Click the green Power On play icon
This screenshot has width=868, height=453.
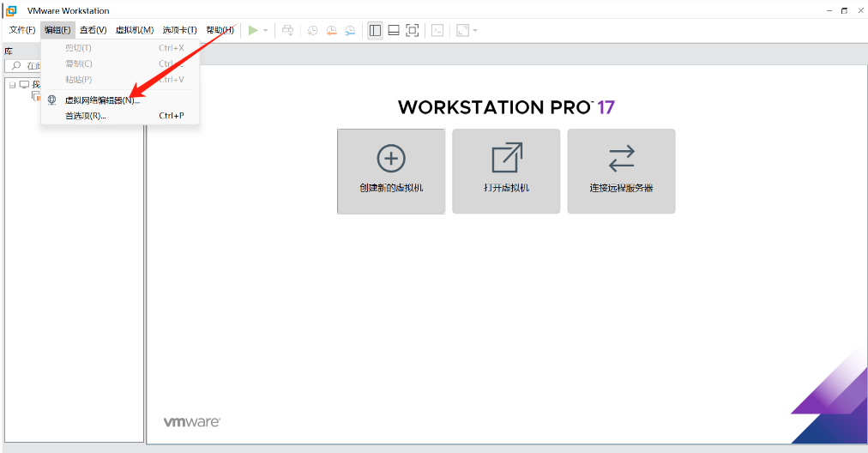pyautogui.click(x=253, y=31)
